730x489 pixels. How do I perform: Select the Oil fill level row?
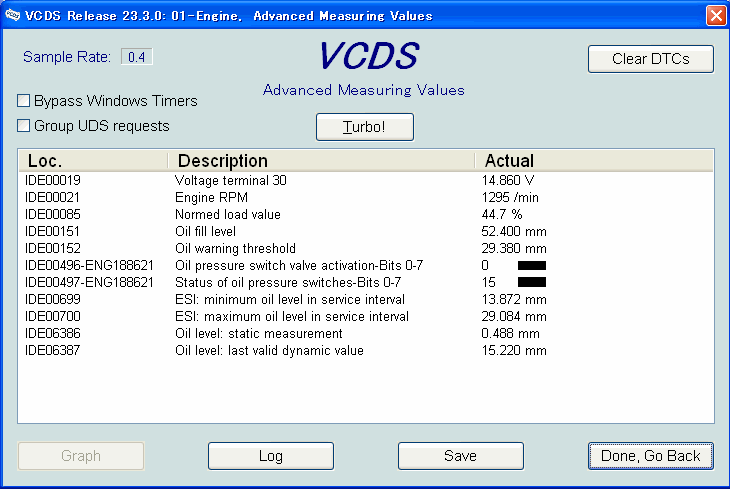point(207,232)
